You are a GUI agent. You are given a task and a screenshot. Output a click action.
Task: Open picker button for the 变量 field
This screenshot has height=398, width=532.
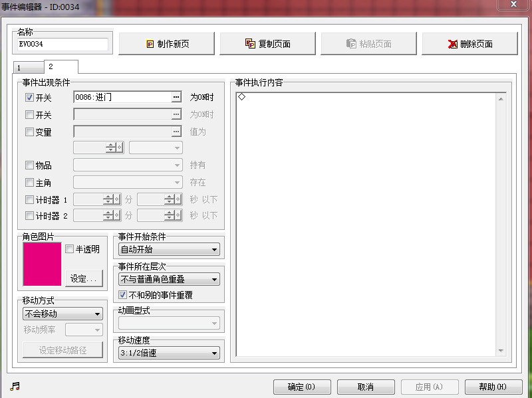pos(176,132)
